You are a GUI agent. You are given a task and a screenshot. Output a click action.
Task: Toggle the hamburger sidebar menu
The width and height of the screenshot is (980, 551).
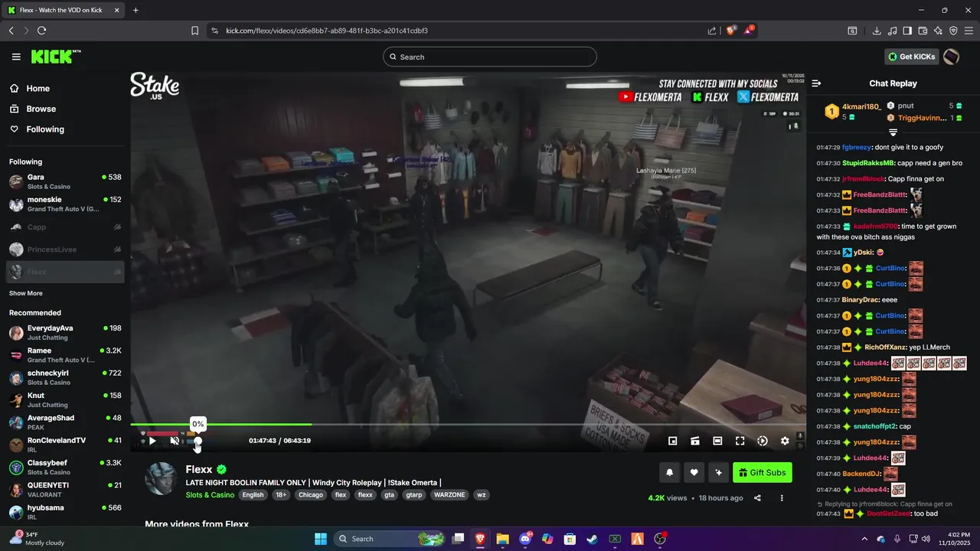[16, 57]
